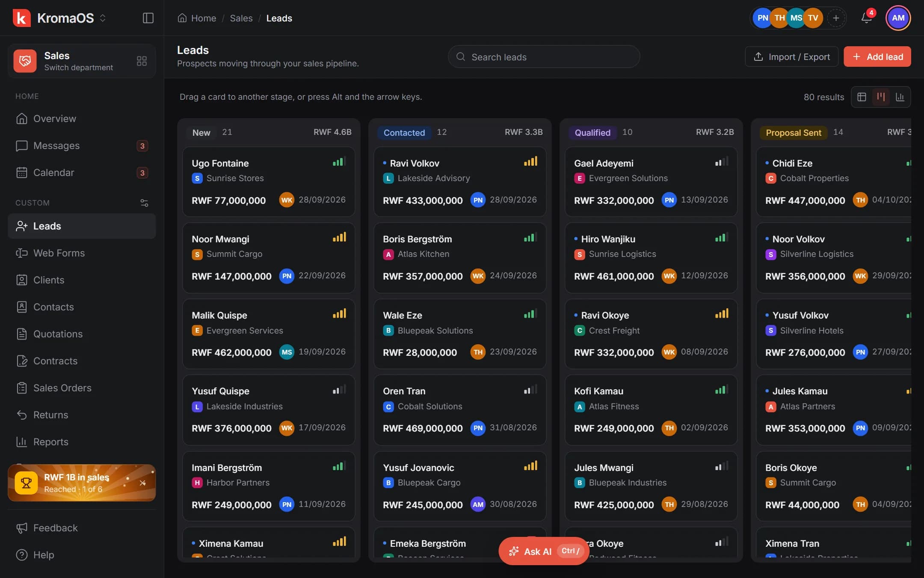Click the priority bars on Ugo Fontaine card
The height and width of the screenshot is (578, 924).
(339, 162)
